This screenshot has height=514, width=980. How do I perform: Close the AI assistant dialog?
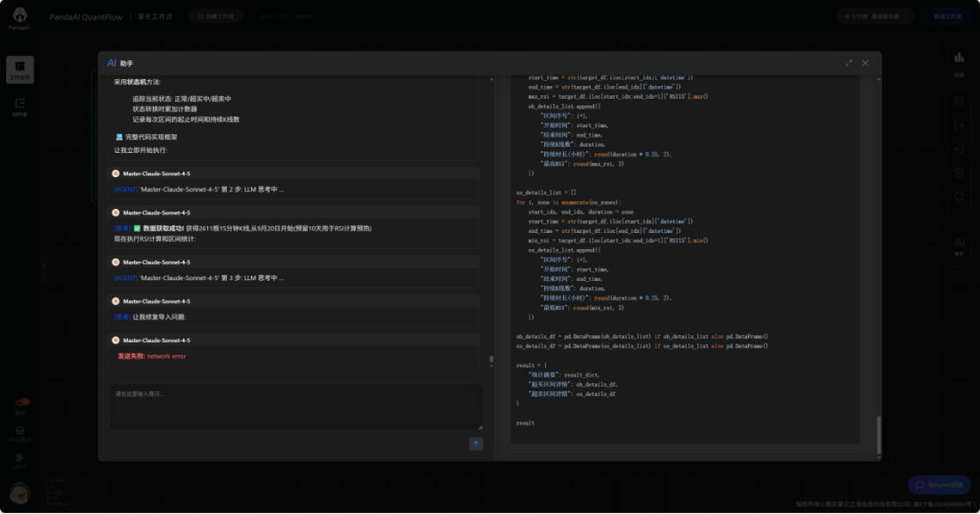coord(865,63)
